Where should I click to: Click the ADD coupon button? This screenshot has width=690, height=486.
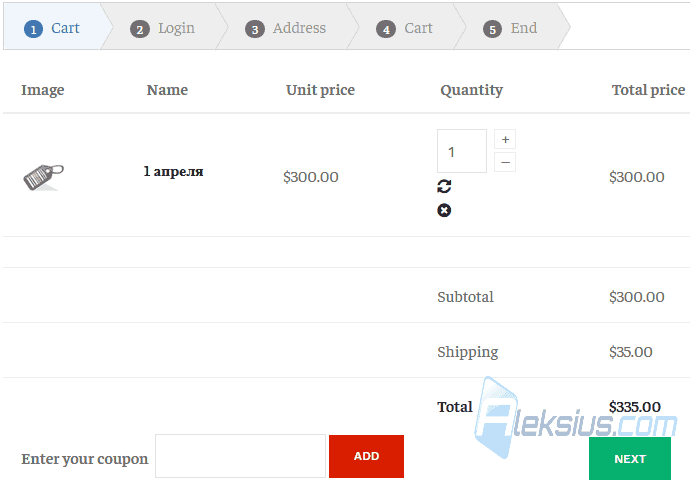pyautogui.click(x=367, y=457)
